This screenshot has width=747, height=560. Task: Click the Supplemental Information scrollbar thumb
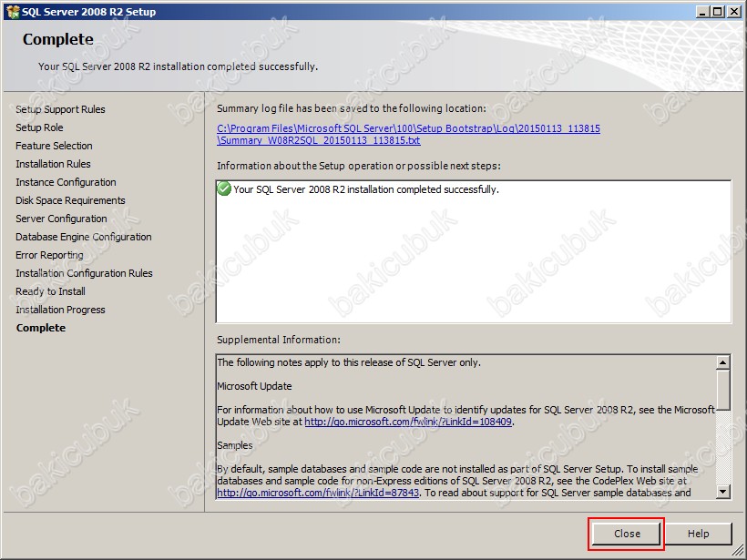point(723,390)
